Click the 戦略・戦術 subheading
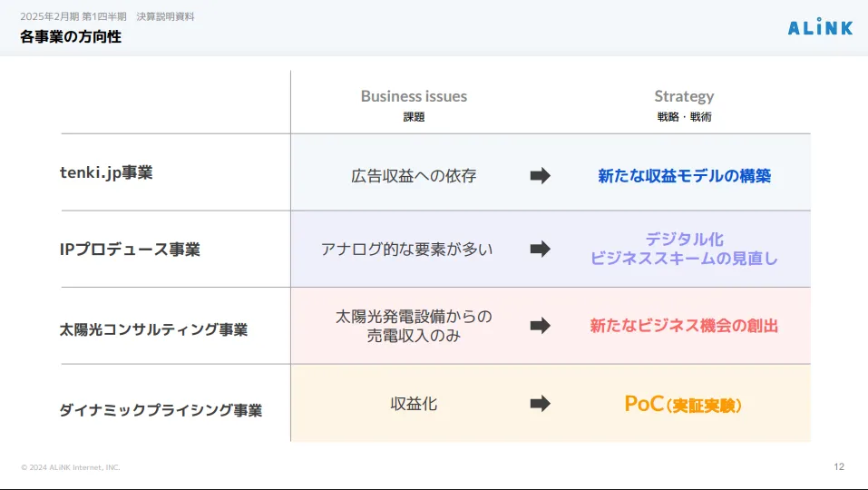 coord(684,117)
